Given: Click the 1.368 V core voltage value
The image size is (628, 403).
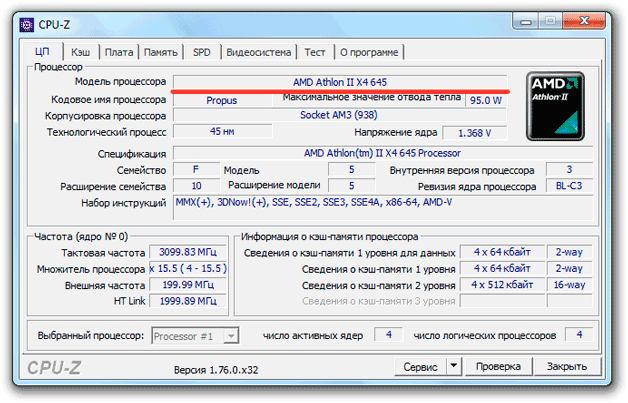Looking at the screenshot, I should pos(475,133).
